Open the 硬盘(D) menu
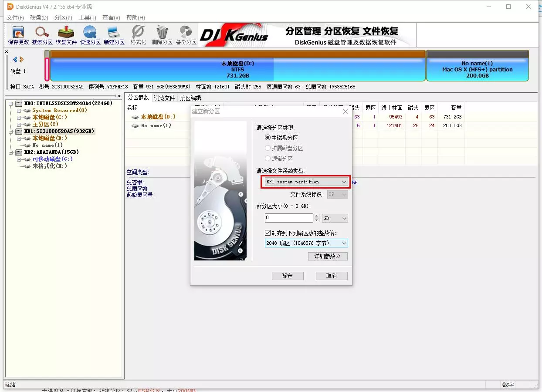The image size is (542, 392). point(39,17)
